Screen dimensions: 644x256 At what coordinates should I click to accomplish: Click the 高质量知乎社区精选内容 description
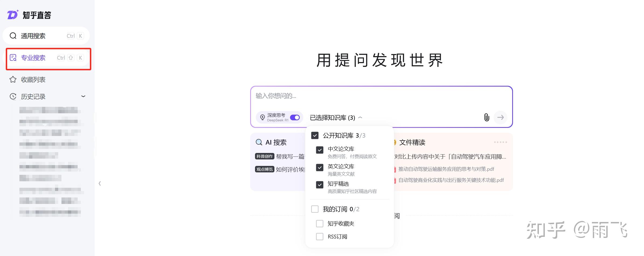[x=352, y=191]
